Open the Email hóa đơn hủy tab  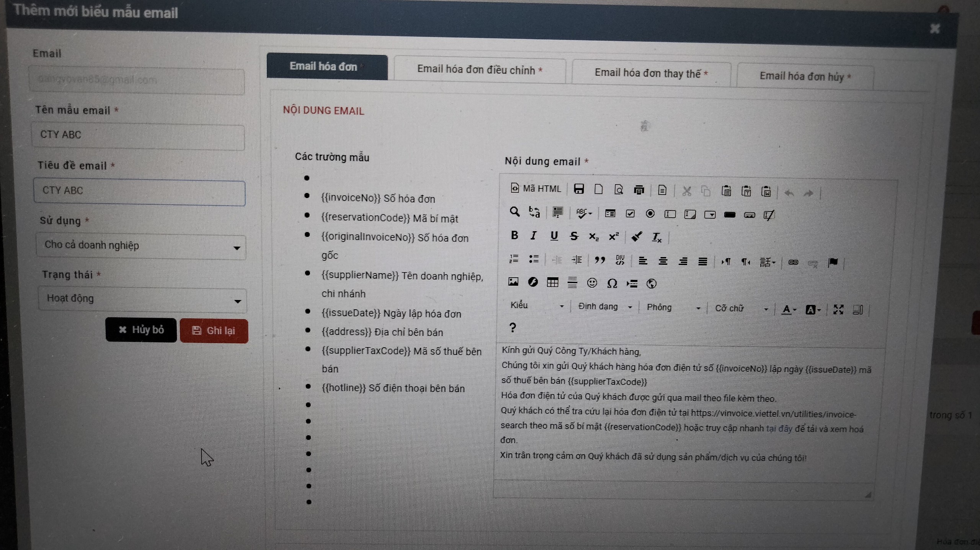805,76
